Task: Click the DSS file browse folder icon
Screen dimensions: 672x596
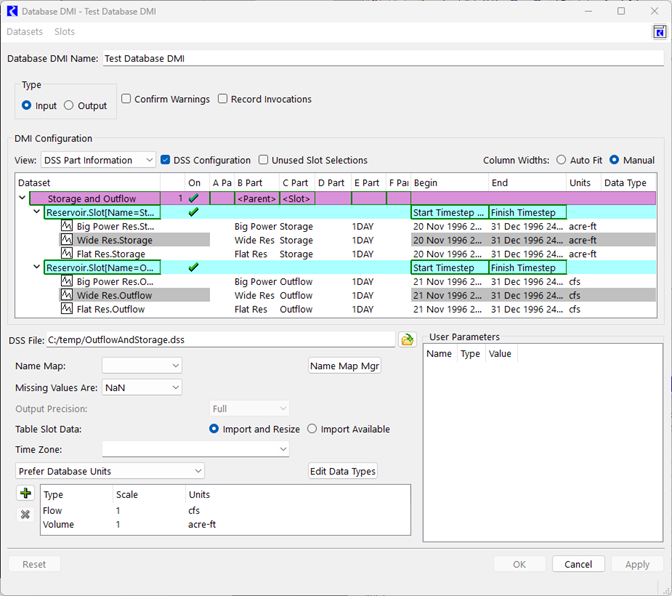Action: (407, 340)
